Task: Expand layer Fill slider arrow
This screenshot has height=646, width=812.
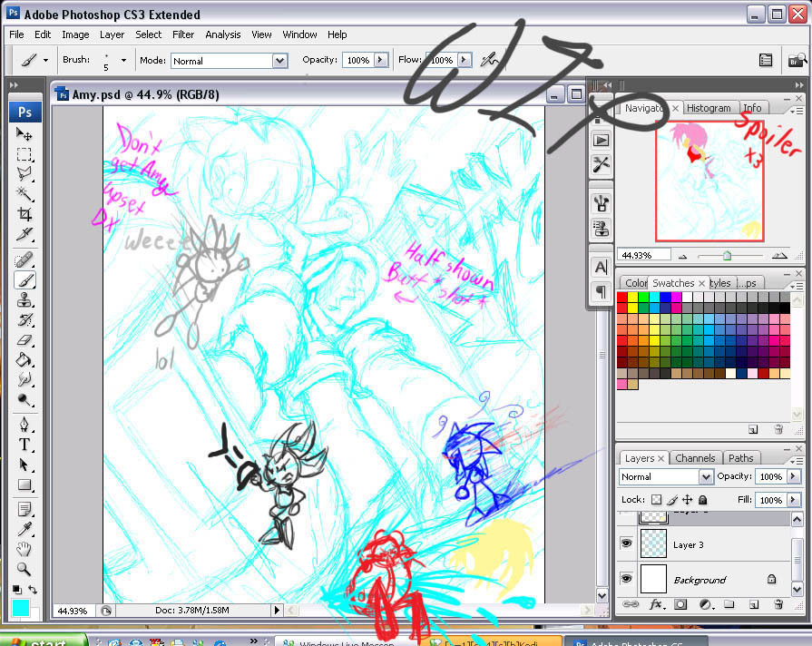Action: (793, 499)
